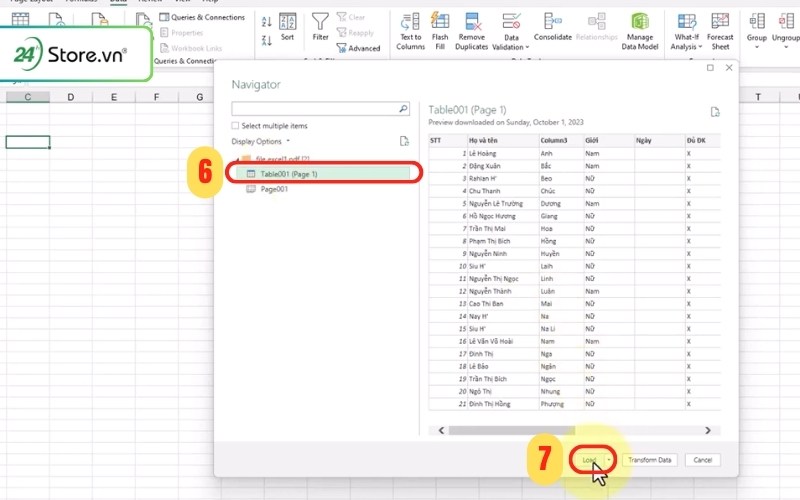The image size is (800, 500).
Task: Open Manage Data Model
Action: tap(640, 32)
